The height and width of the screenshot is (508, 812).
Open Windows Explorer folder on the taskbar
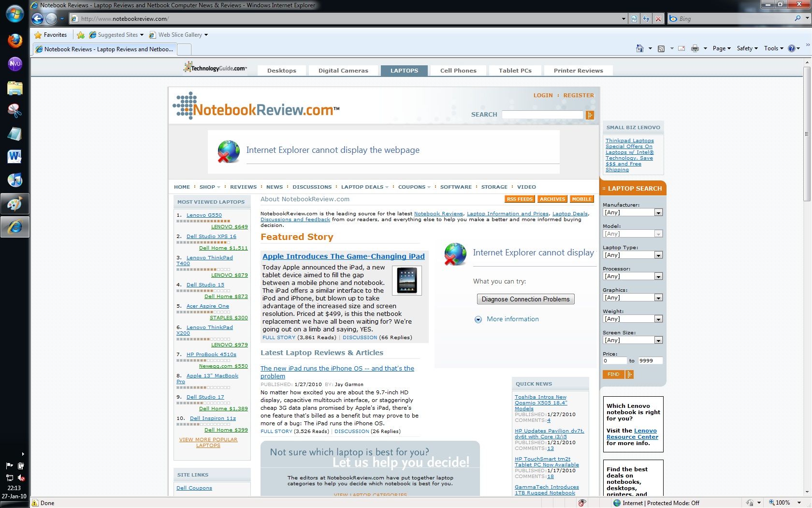pyautogui.click(x=14, y=88)
